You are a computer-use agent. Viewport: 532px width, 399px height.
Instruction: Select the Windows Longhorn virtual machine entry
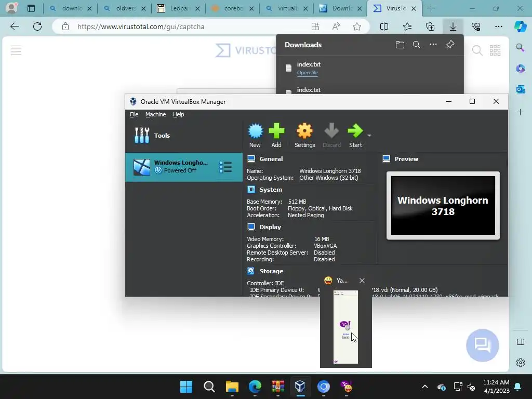pyautogui.click(x=184, y=167)
